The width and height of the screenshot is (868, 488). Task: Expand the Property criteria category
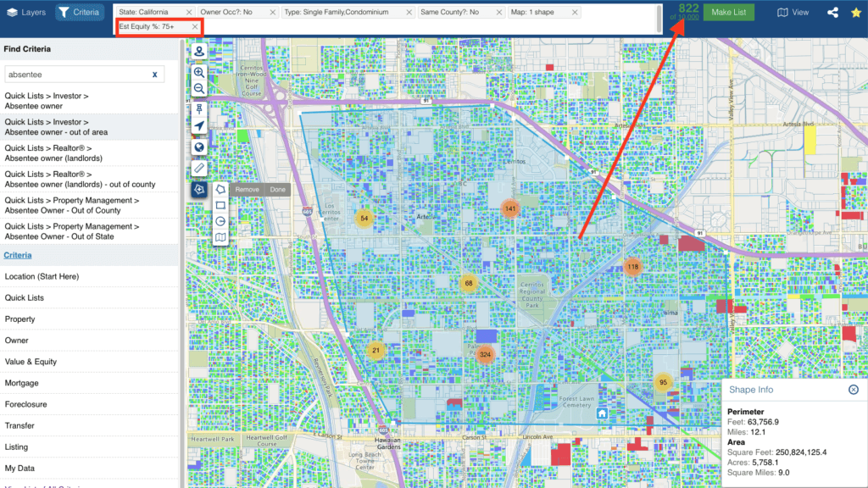pos(89,319)
